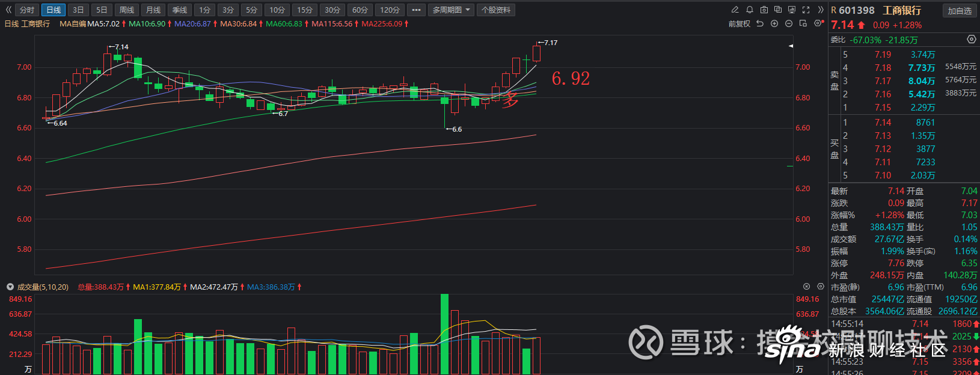
Task: Expand right panel double chevron
Action: click(820, 10)
